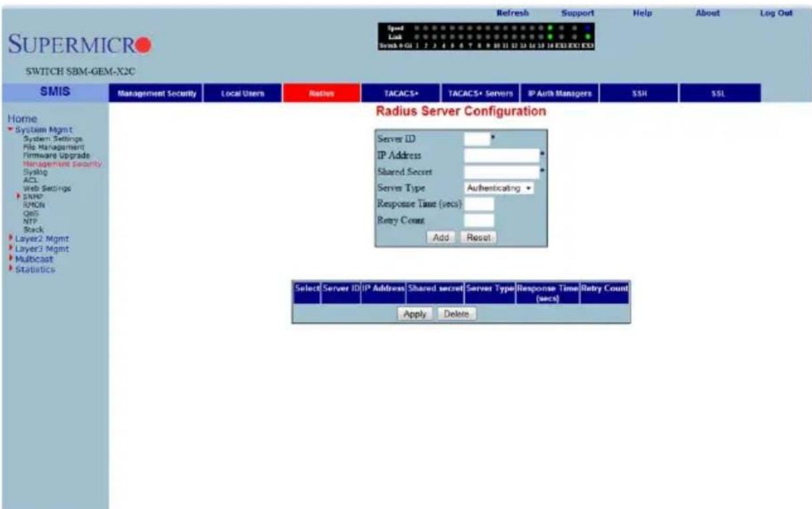This screenshot has width=812, height=509.
Task: Open Web Settings in sidebar
Action: (47, 188)
